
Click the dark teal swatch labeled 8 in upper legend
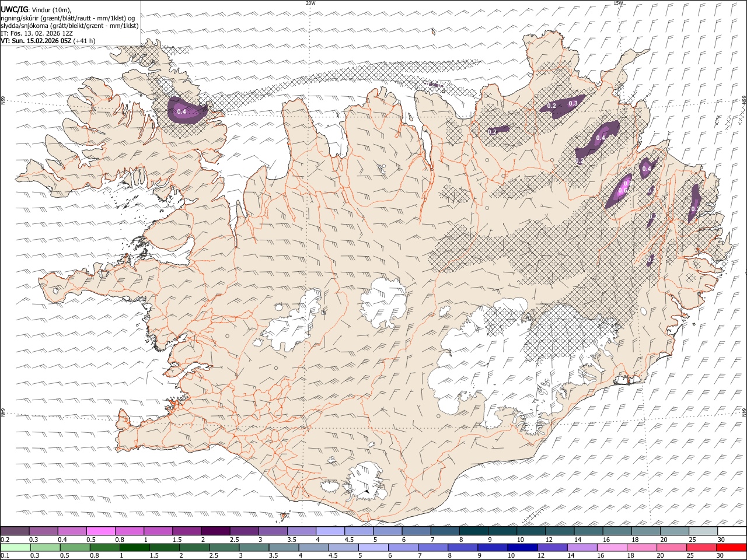(x=473, y=531)
